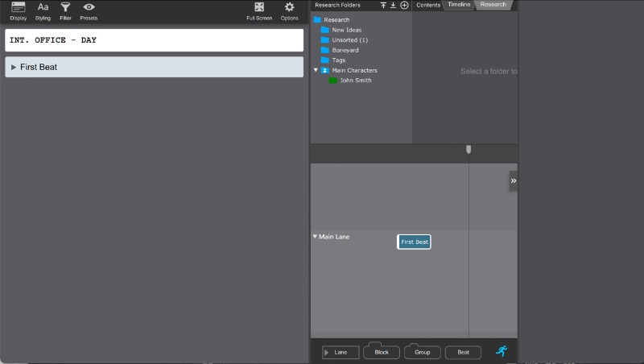Select the John Smith character entry
644x364 pixels.
(x=350, y=80)
